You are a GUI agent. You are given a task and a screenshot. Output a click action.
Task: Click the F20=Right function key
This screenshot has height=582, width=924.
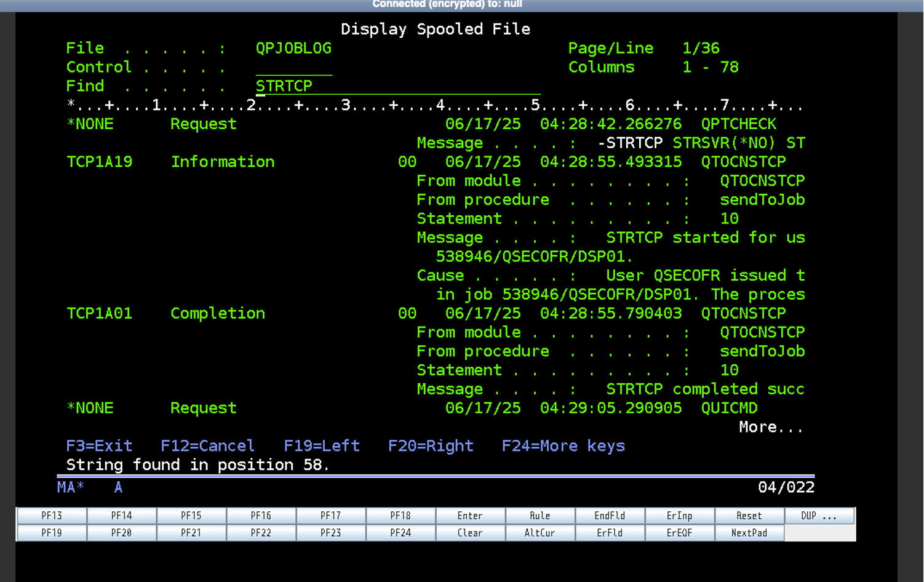(x=431, y=446)
